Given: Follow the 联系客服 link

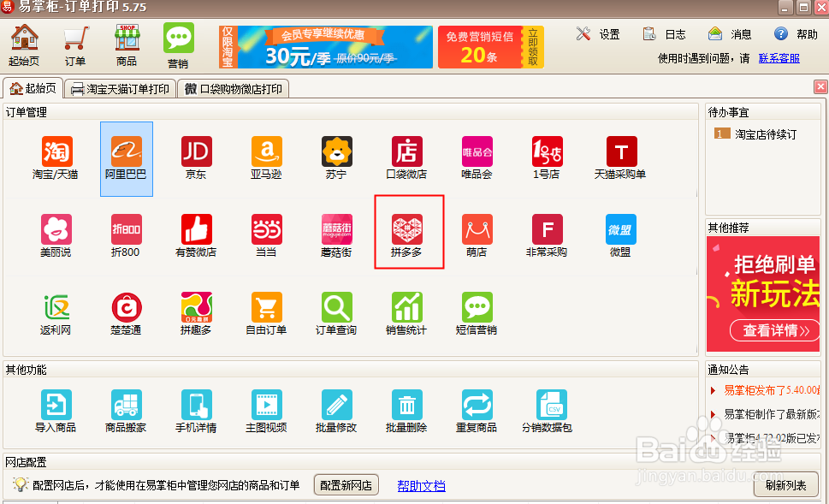Looking at the screenshot, I should click(779, 58).
